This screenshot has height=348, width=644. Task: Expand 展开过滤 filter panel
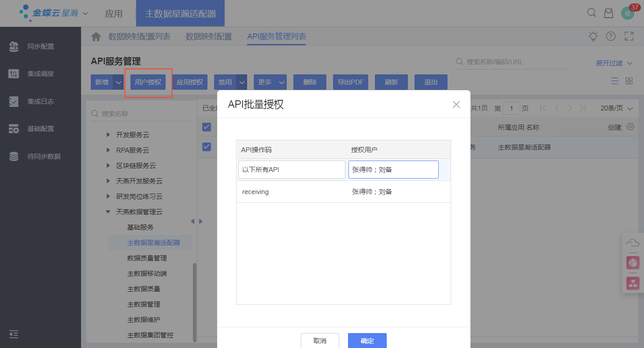(x=614, y=63)
